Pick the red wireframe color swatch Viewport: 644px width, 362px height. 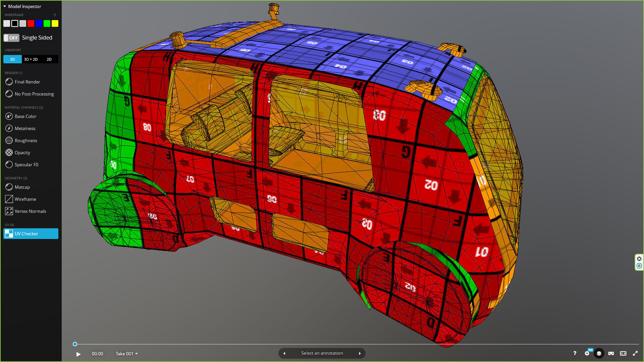(31, 23)
